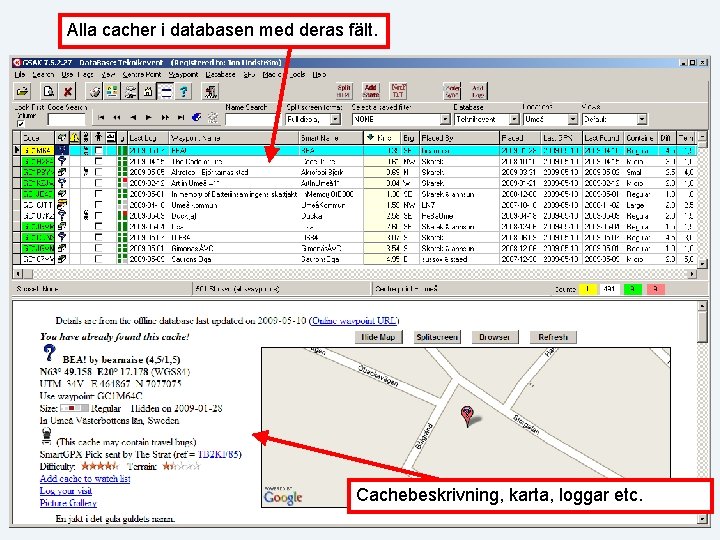The image size is (720, 540).
Task: Click the blue question mark cache icon above BEA!
Action: (x=49, y=353)
